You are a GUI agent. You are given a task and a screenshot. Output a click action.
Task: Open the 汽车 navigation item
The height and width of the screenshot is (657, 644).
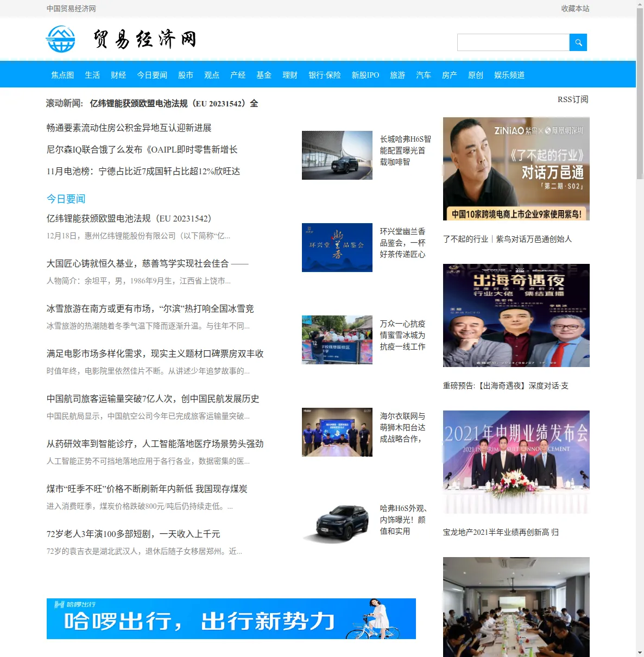pos(424,75)
